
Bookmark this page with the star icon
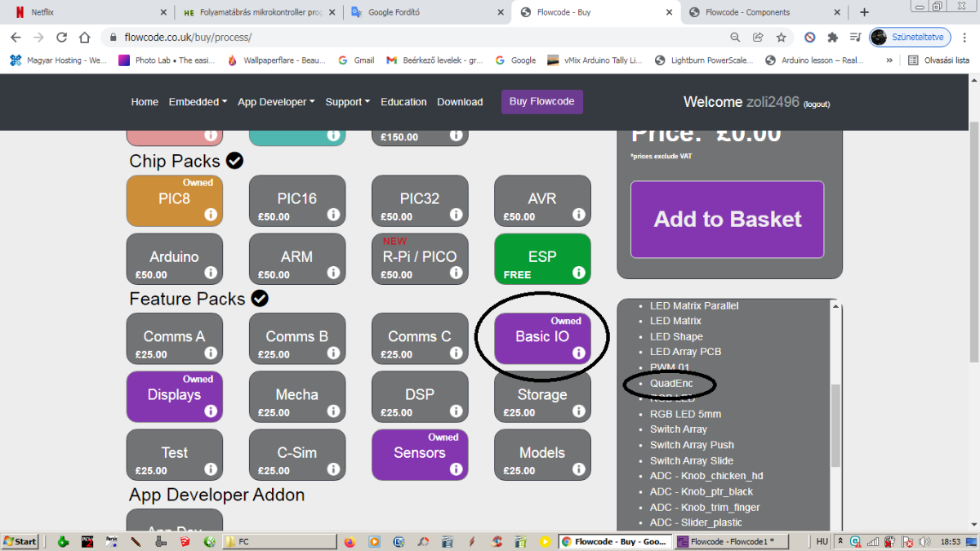click(x=781, y=38)
